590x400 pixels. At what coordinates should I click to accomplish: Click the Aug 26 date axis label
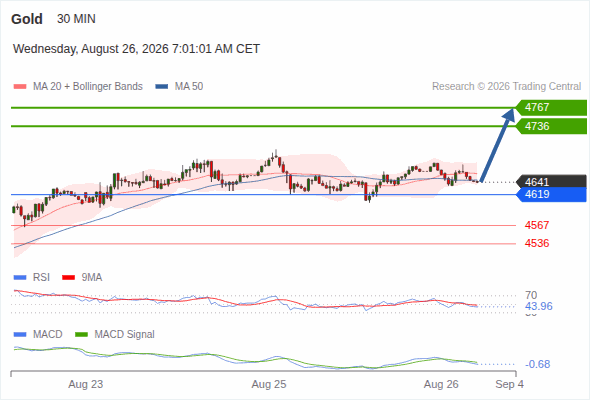[441, 385]
